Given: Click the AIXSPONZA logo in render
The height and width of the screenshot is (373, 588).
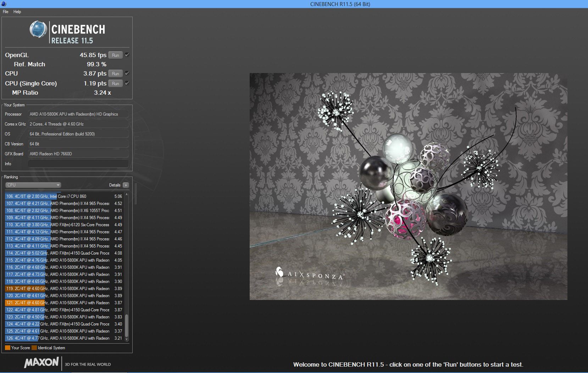Looking at the screenshot, I should click(x=309, y=274).
